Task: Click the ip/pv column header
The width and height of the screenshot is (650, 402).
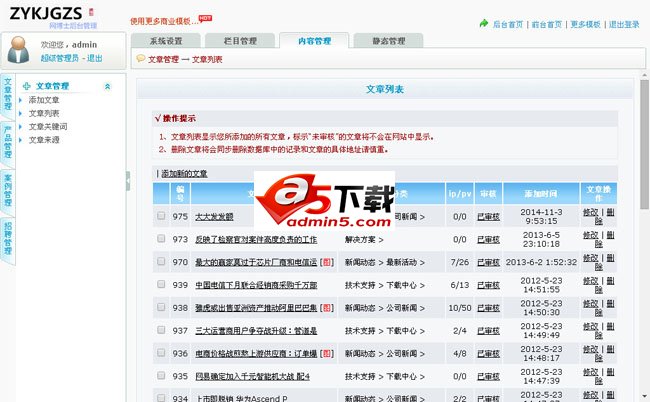Action: (460, 194)
